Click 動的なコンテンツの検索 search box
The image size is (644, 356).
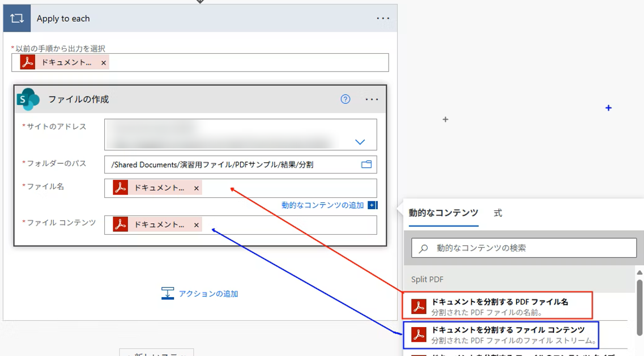(524, 248)
